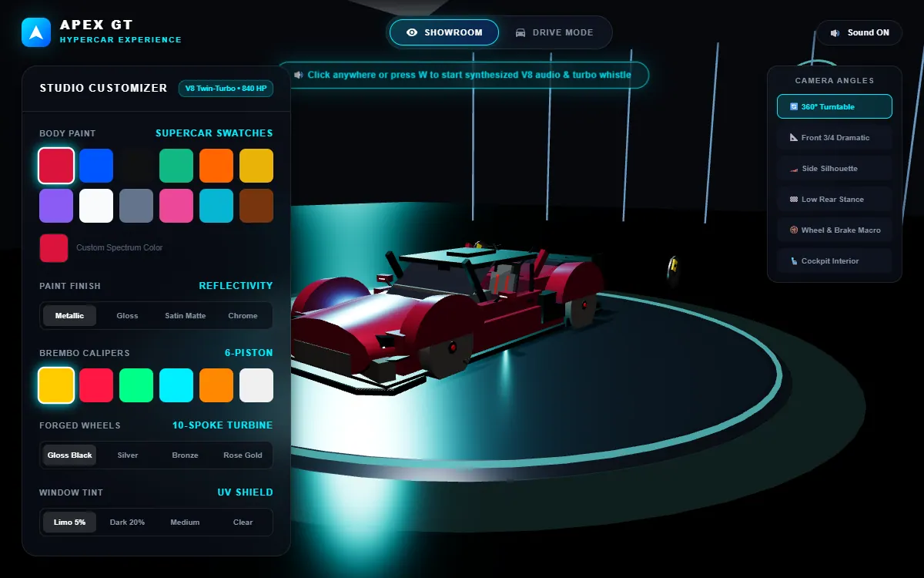Switch camera to Side Silhouette

835,168
